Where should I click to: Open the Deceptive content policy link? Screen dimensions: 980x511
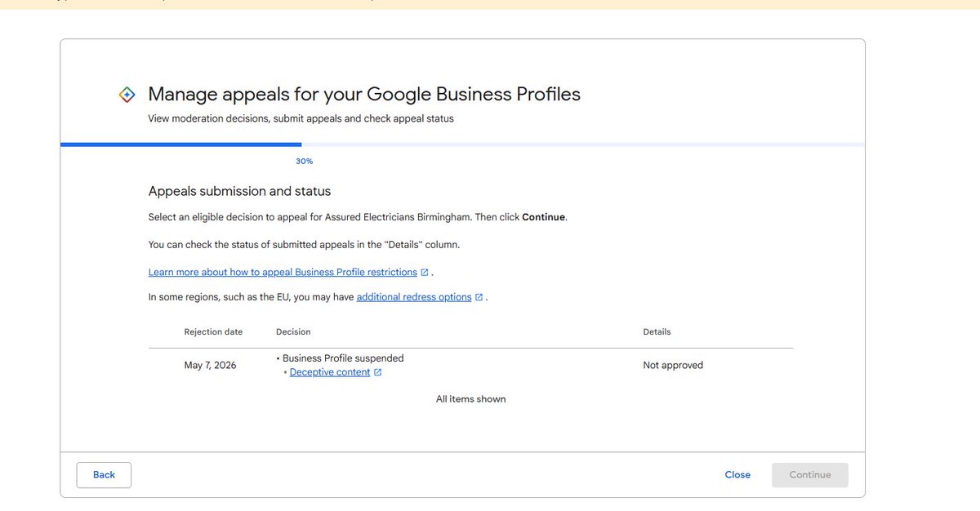[330, 372]
